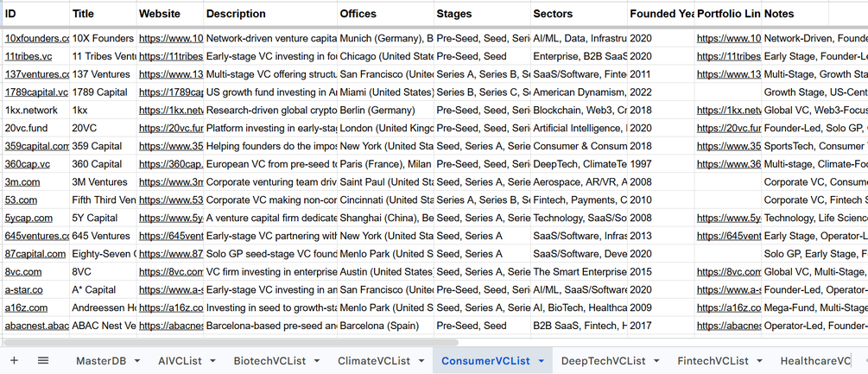Follow the 8vc.com website URL link
The image size is (868, 374).
click(x=171, y=272)
